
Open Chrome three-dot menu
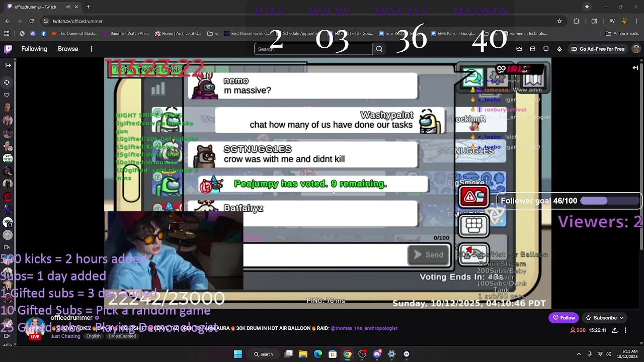point(637,21)
